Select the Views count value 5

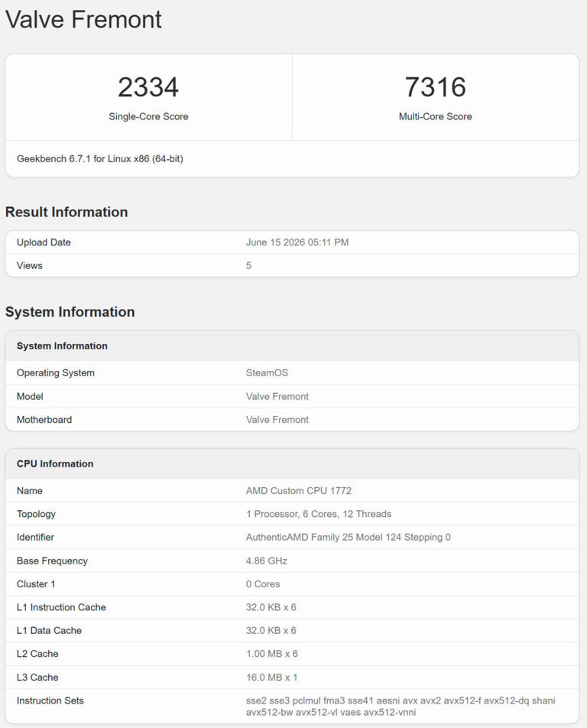(248, 265)
